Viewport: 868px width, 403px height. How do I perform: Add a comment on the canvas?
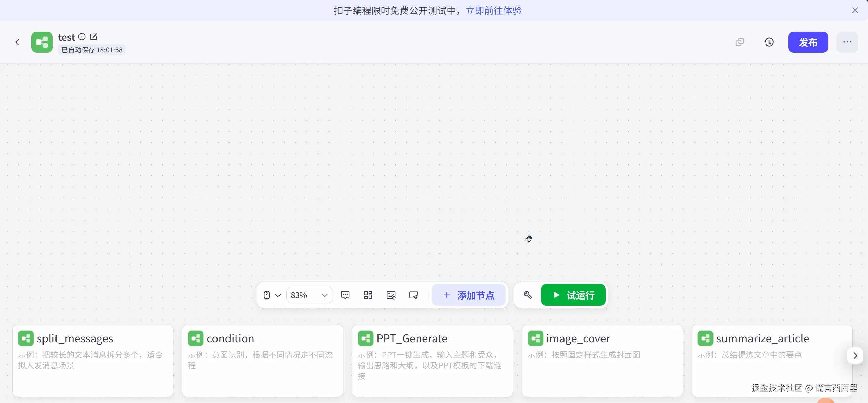tap(345, 295)
